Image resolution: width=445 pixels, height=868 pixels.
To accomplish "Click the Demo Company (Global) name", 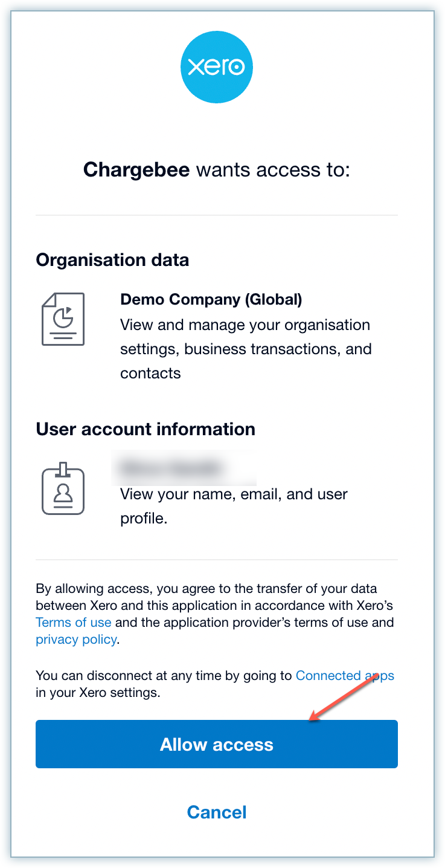I will point(211,299).
